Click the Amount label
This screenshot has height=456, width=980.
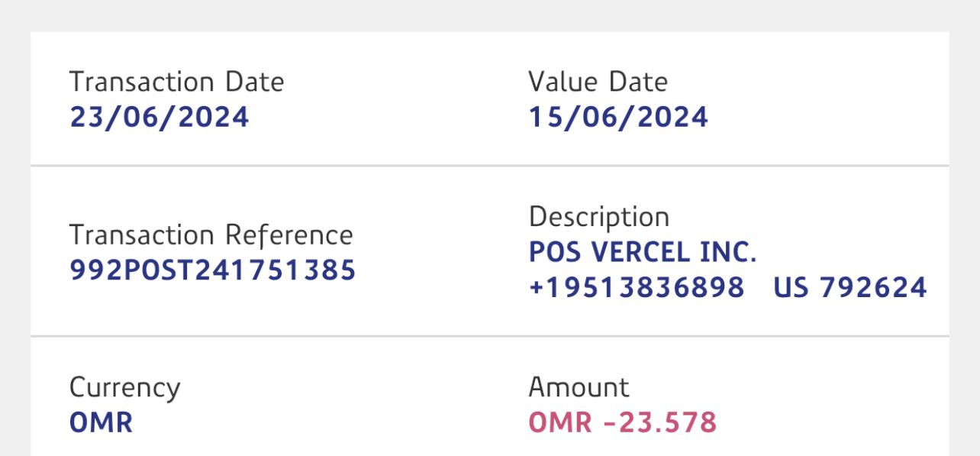coord(579,387)
